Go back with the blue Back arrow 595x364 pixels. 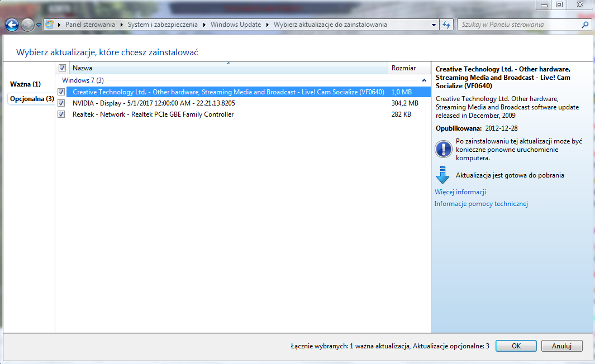coord(12,25)
